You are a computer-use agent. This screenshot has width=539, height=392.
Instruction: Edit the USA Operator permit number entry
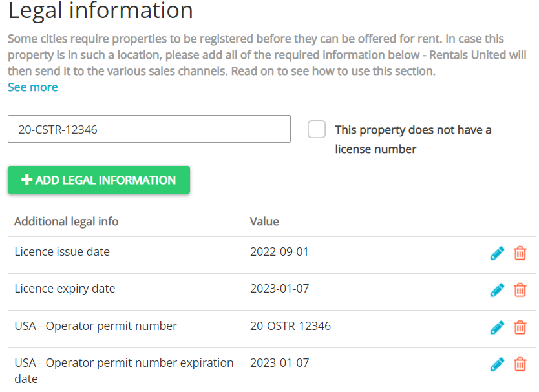pos(497,327)
